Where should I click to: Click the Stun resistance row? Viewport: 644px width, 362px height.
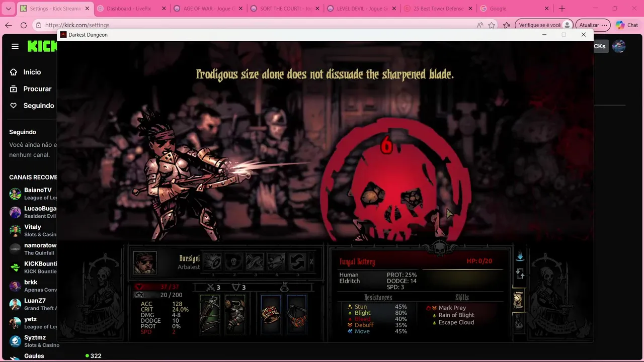click(x=377, y=307)
